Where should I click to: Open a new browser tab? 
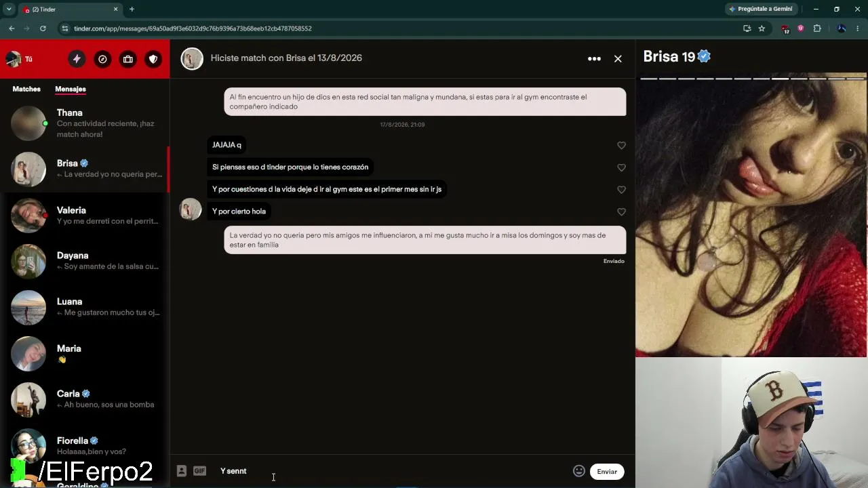pyautogui.click(x=132, y=9)
